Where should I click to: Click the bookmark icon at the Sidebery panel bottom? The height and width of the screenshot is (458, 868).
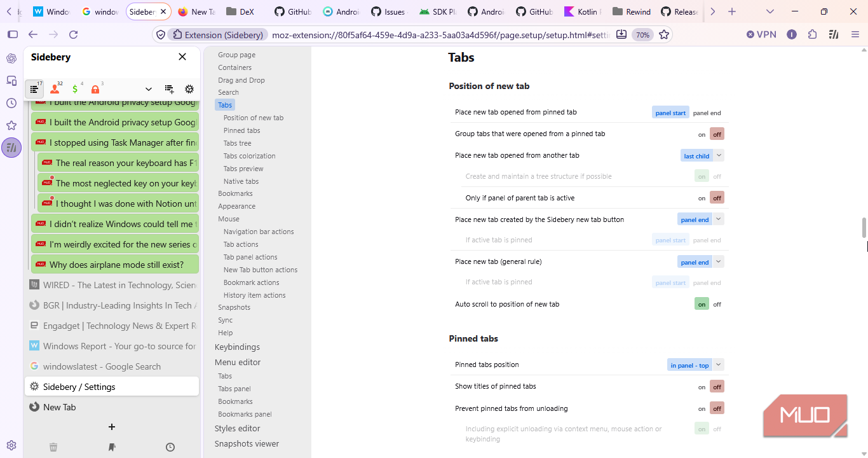pyautogui.click(x=112, y=447)
